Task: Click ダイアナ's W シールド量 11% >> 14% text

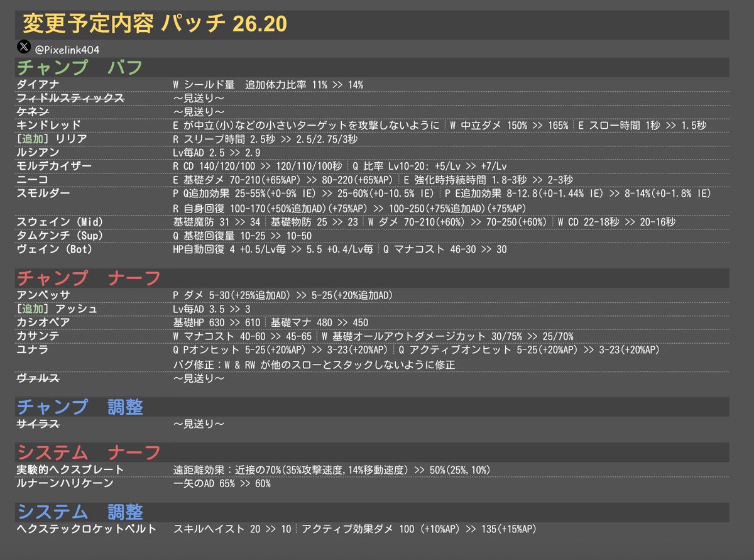Action: [268, 85]
